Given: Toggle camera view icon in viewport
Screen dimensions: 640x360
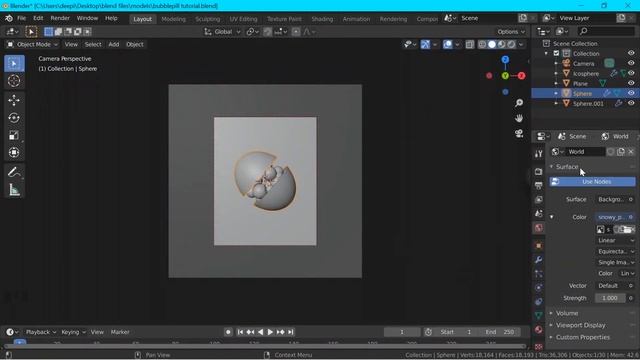Looking at the screenshot, I should tap(519, 133).
